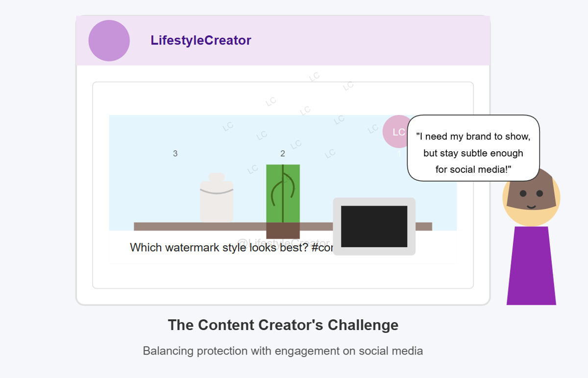Click the faded @LifestyleCreator watermark text
This screenshot has height=378, width=588.
click(x=284, y=243)
